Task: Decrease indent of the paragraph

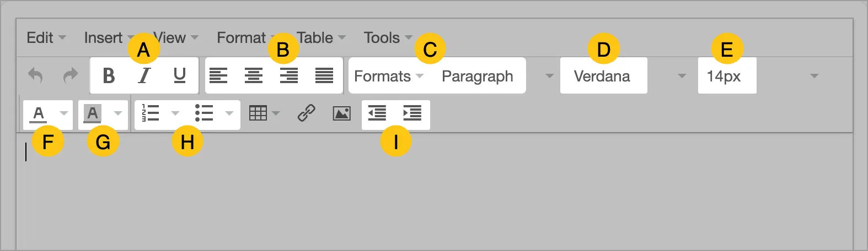Action: (377, 113)
